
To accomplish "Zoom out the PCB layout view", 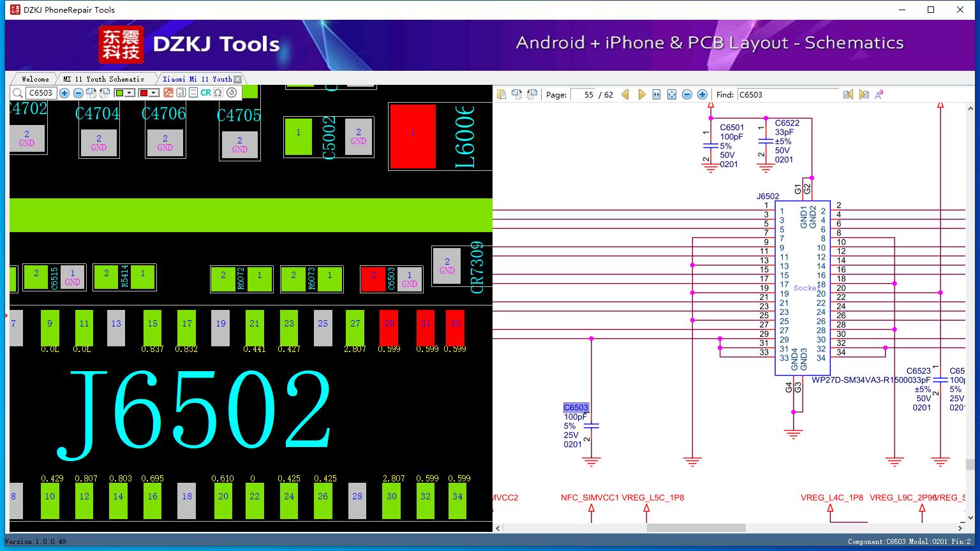I will [x=78, y=93].
